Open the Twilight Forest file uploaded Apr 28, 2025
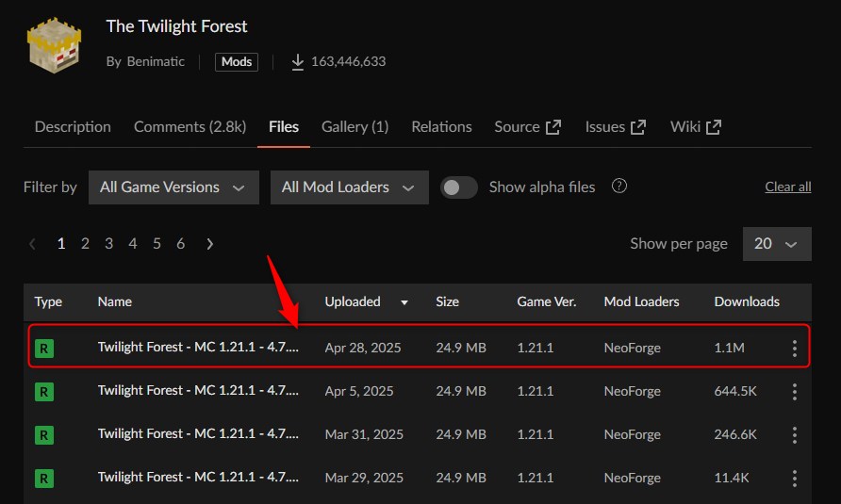 pos(198,348)
